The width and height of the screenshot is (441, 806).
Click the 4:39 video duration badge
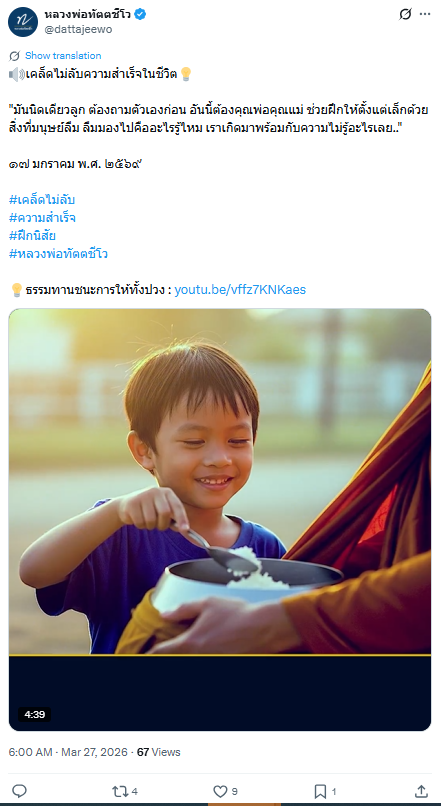click(x=34, y=715)
